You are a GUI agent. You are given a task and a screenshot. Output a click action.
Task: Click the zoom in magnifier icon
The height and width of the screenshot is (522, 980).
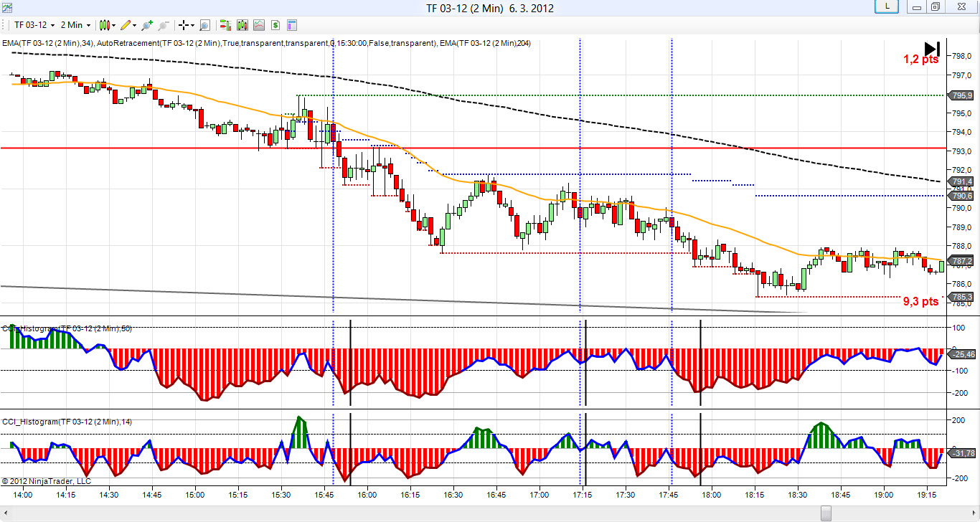point(147,25)
